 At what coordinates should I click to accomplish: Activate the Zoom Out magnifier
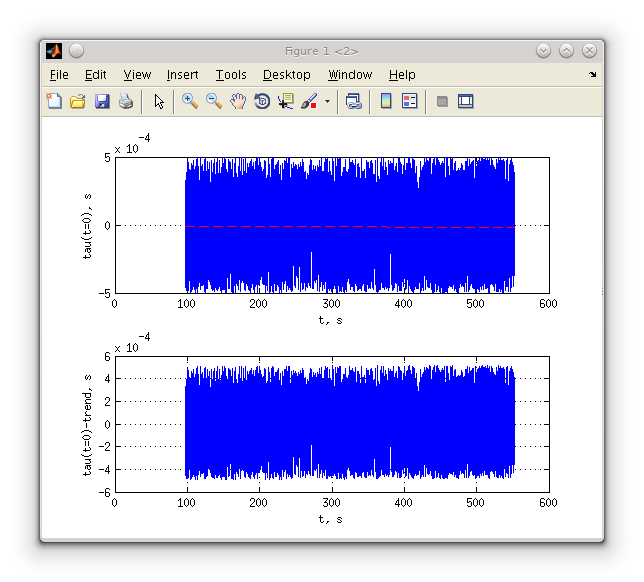214,101
